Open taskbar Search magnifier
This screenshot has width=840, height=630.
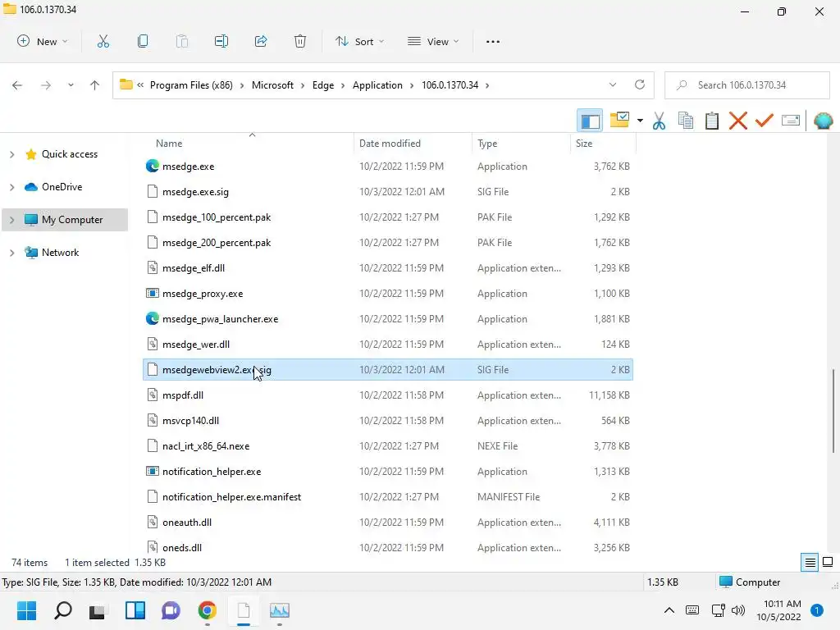coord(62,610)
